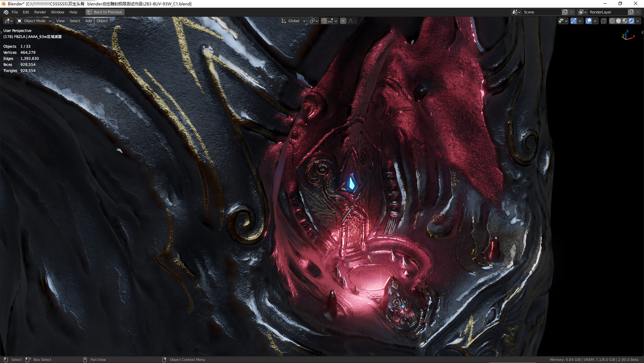Click the Scene name field
Image resolution: width=644 pixels, height=363 pixels.
(541, 12)
